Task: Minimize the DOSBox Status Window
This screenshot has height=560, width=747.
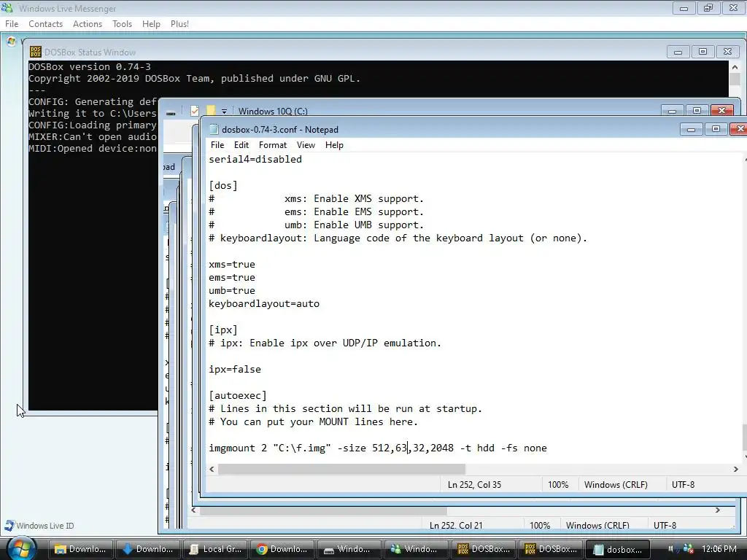Action: pos(678,52)
